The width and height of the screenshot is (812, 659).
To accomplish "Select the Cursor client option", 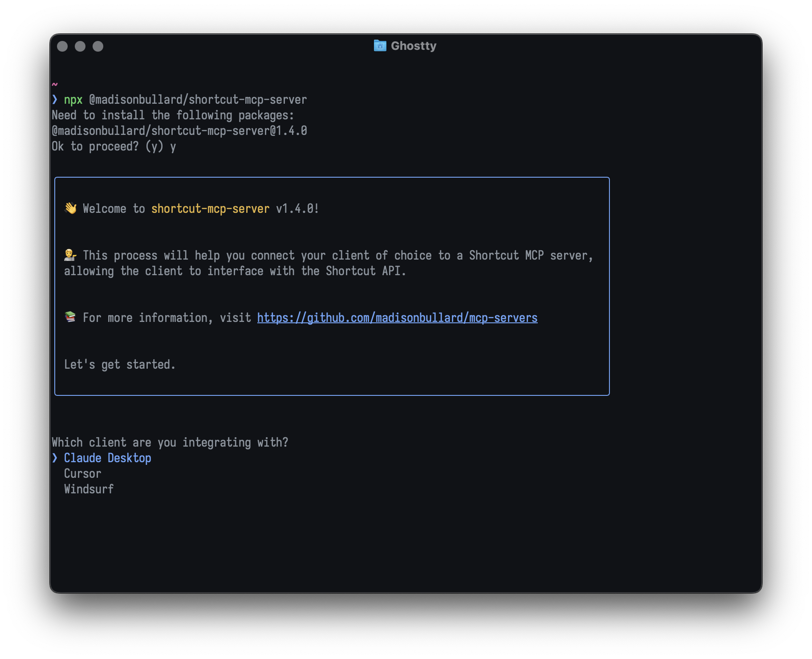I will [82, 473].
